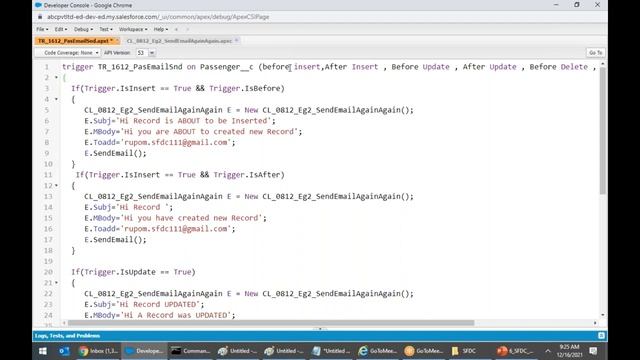This screenshot has width=640, height=360.
Task: Click the taskbar clock showing 9:25 AM
Action: click(570, 351)
